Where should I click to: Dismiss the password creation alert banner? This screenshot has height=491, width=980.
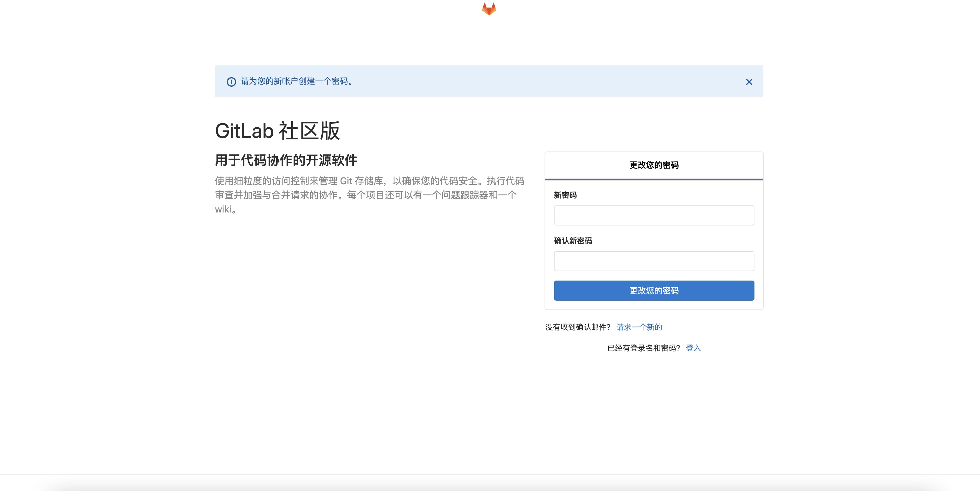pyautogui.click(x=749, y=82)
